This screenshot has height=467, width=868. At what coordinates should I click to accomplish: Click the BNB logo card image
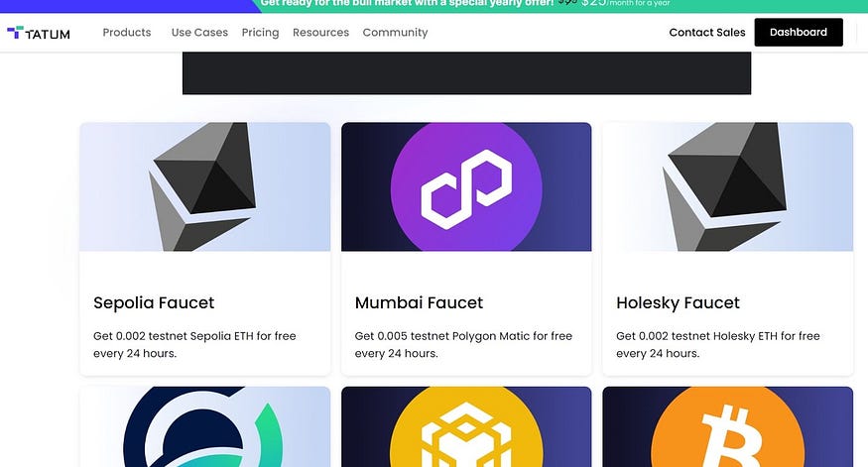click(x=466, y=426)
